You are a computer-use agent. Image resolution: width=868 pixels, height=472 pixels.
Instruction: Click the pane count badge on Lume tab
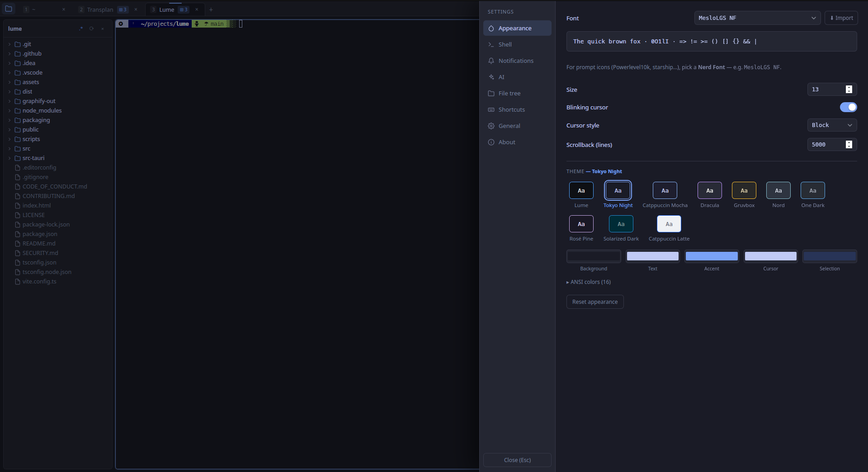pos(184,9)
